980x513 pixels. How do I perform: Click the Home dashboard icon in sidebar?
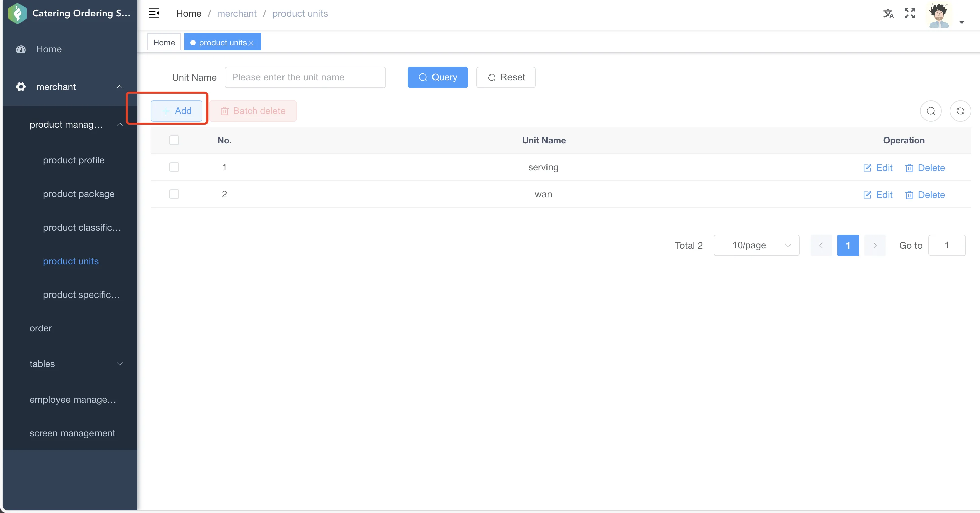point(21,49)
